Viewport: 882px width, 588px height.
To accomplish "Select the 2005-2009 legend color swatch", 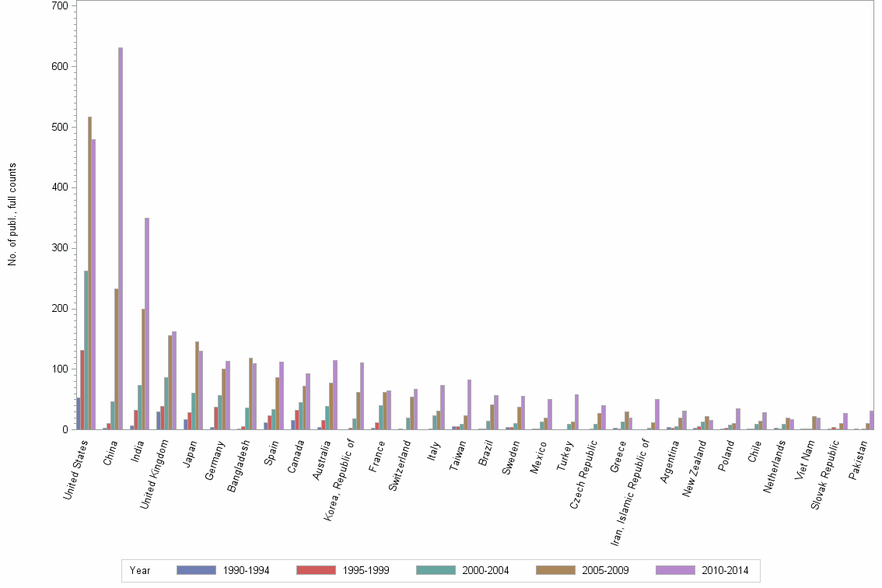I will click(x=556, y=570).
